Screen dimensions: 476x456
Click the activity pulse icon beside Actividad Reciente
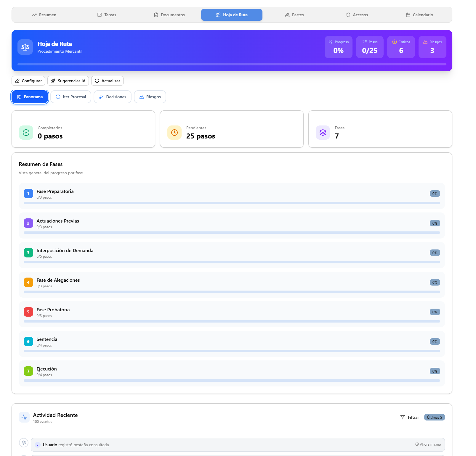click(24, 417)
